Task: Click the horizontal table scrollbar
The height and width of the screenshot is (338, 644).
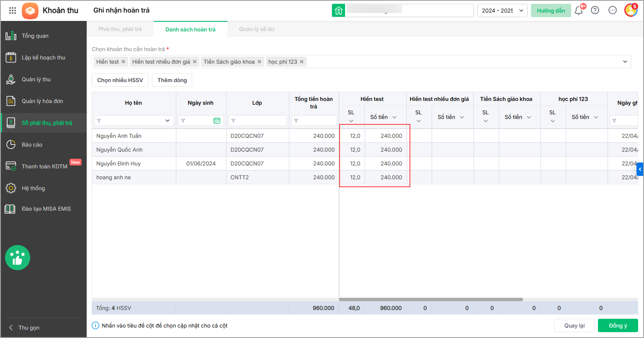Action: coord(431,299)
